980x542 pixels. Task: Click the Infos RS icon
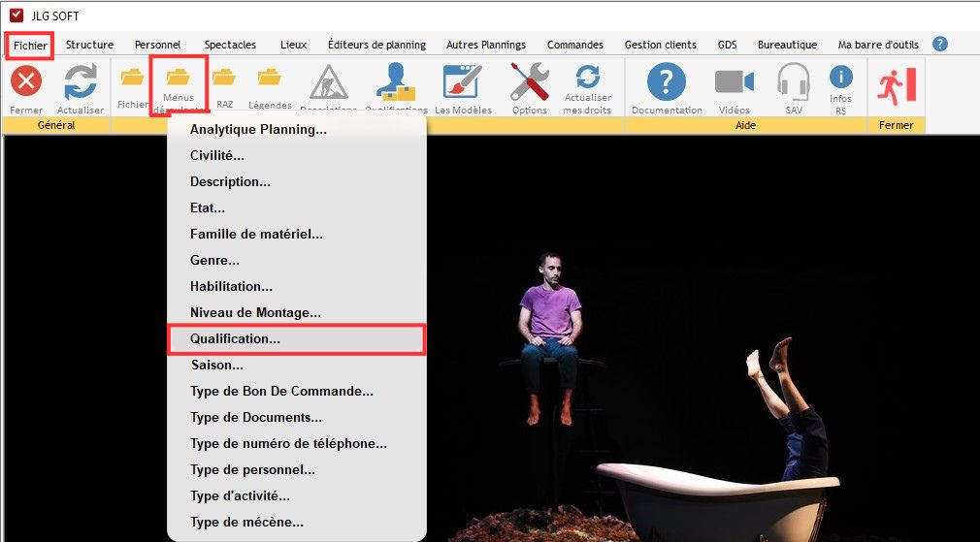point(840,78)
